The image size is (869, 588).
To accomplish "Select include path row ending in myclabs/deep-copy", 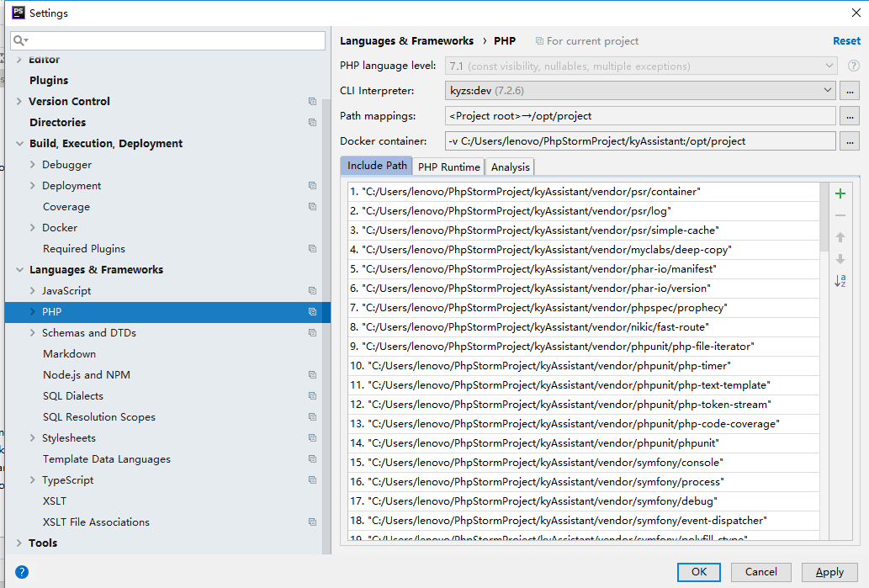I will (584, 249).
